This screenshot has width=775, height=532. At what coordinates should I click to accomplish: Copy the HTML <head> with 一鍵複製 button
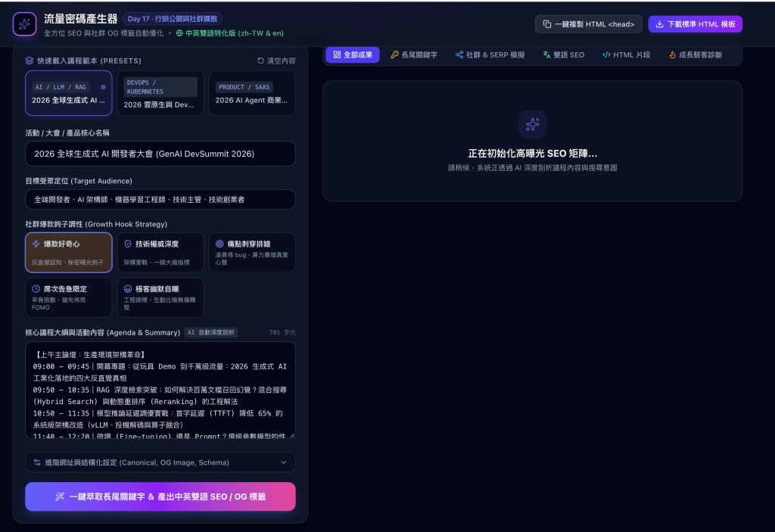click(589, 24)
